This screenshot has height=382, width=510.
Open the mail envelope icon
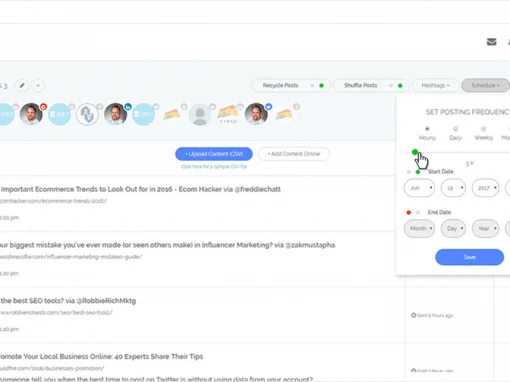491,42
